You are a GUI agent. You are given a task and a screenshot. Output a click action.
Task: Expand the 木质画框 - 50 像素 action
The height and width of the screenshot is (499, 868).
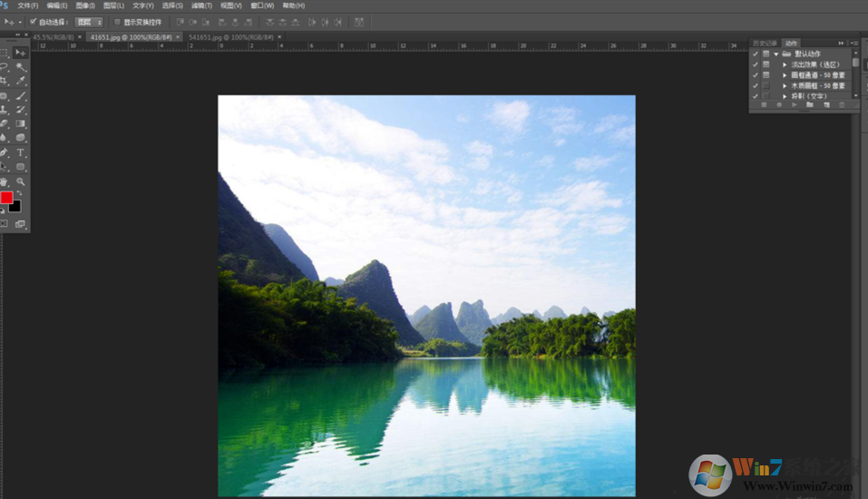[x=785, y=86]
